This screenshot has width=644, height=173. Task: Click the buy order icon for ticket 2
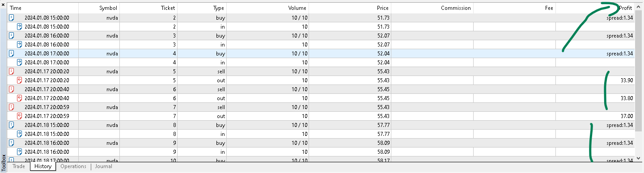12,17
